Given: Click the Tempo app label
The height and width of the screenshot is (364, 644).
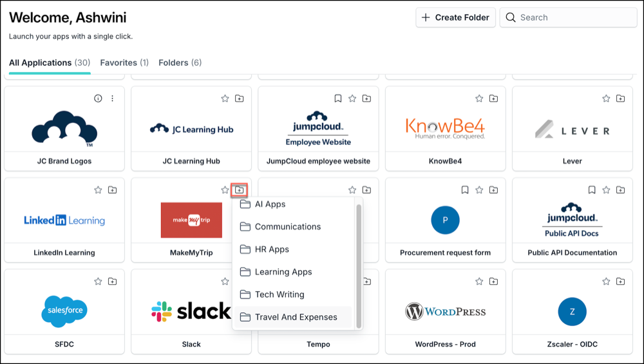Looking at the screenshot, I should (318, 344).
